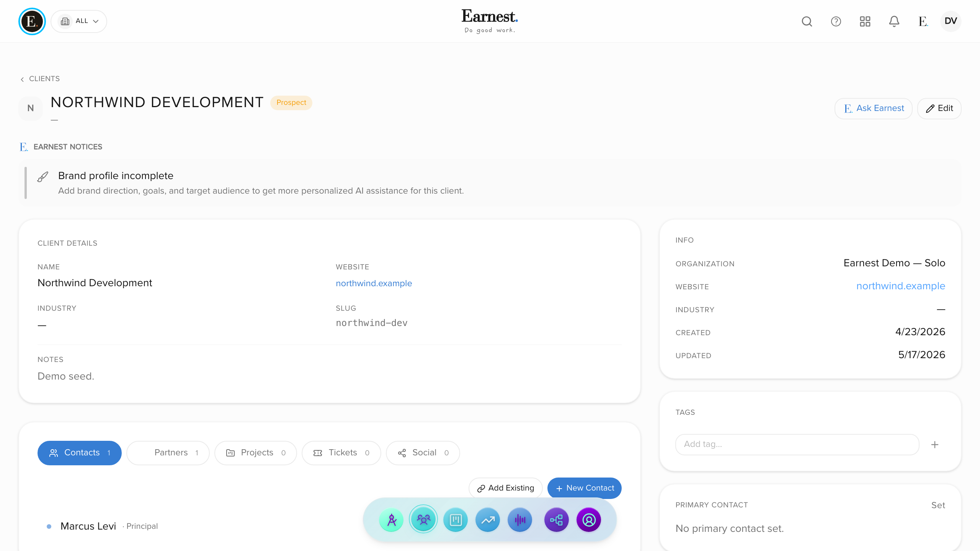Click the workflow diagram icon in dock
Image resolution: width=980 pixels, height=551 pixels.
556,520
